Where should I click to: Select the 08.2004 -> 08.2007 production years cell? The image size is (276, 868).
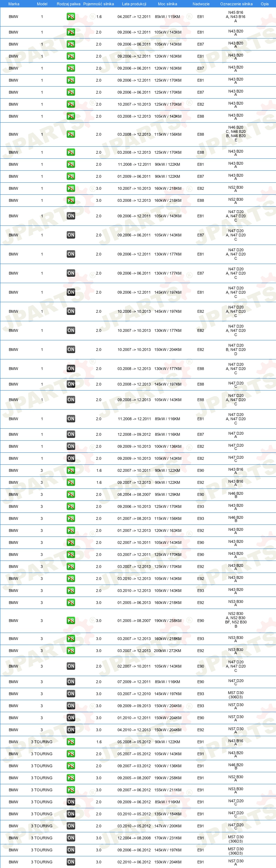134,494
